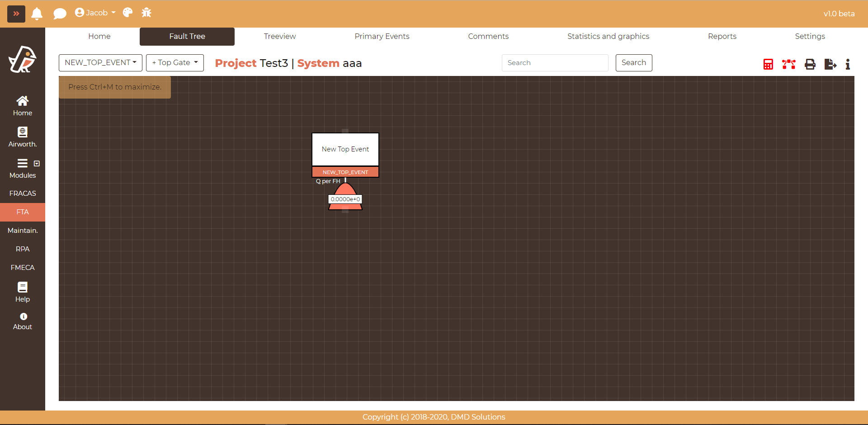This screenshot has height=425, width=868.
Task: Open FMECA in the sidebar
Action: (x=23, y=268)
